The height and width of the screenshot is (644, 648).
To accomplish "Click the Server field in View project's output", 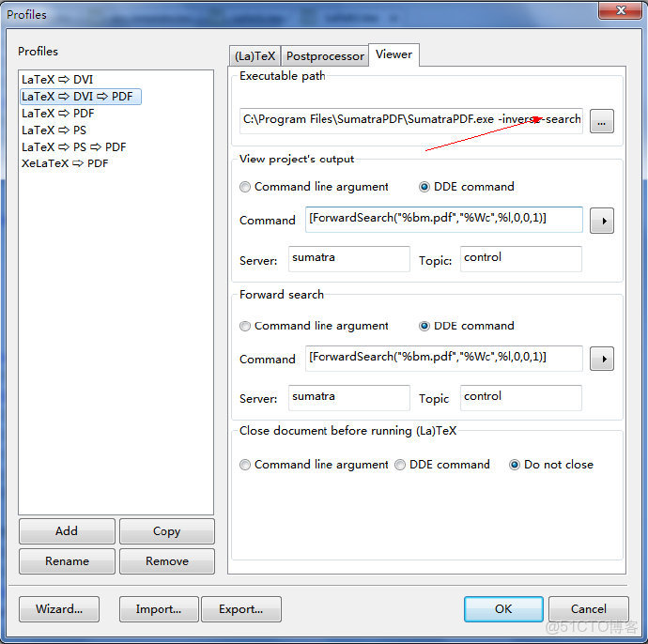I will 349,259.
